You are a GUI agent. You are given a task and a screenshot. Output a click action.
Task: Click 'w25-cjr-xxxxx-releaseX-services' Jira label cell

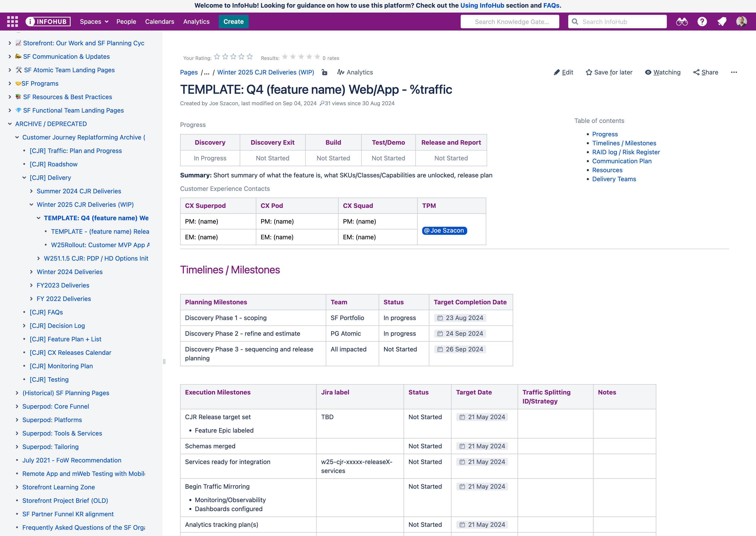coord(360,466)
